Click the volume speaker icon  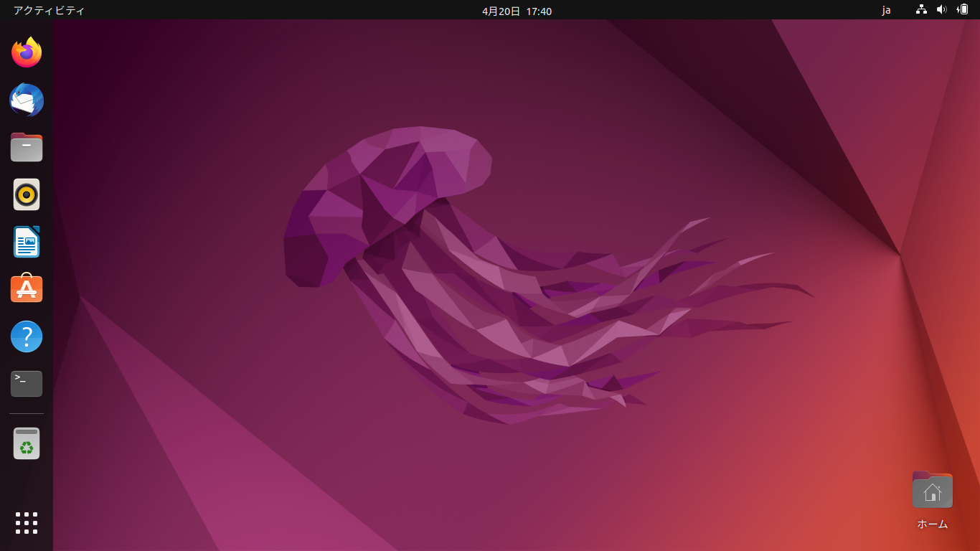coord(942,10)
